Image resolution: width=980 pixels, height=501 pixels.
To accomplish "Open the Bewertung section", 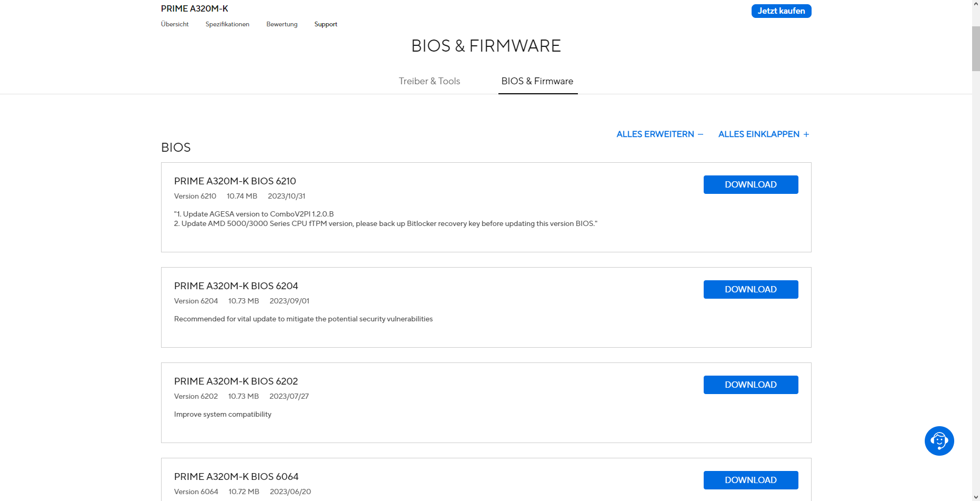I will 282,24.
